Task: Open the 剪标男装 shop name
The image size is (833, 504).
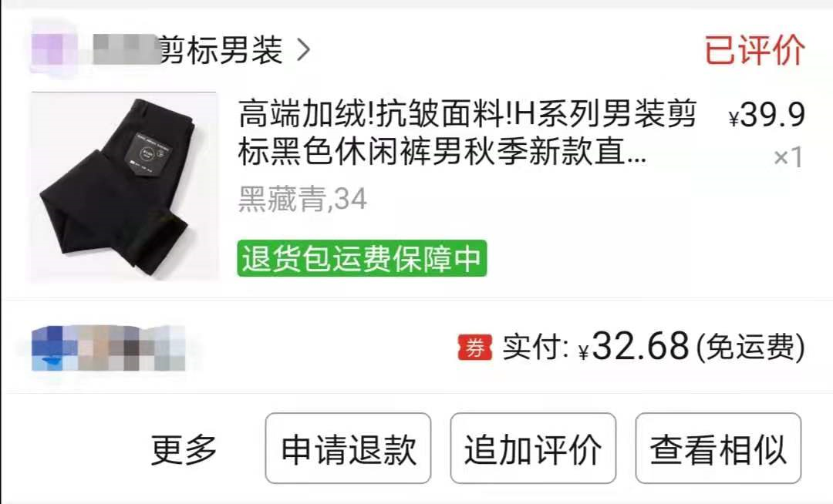Action: pyautogui.click(x=221, y=50)
